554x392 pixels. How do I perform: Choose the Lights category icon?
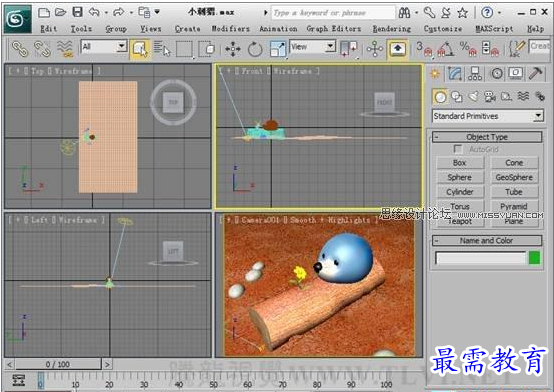473,96
